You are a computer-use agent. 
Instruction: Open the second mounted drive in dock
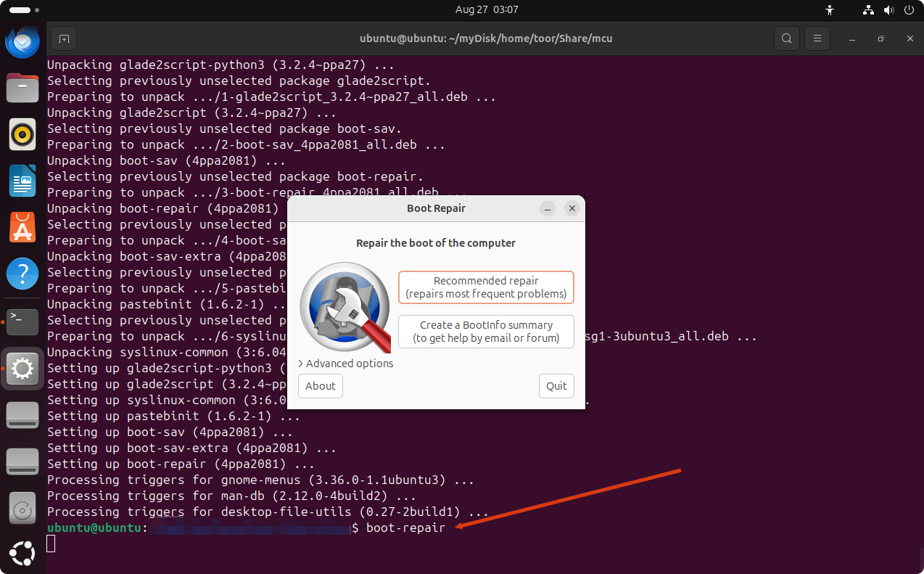coord(22,462)
